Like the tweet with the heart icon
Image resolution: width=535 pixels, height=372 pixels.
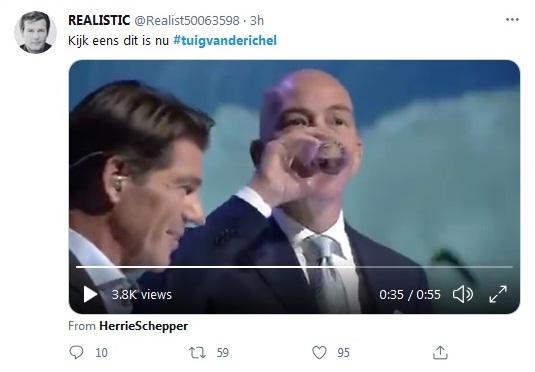[319, 352]
